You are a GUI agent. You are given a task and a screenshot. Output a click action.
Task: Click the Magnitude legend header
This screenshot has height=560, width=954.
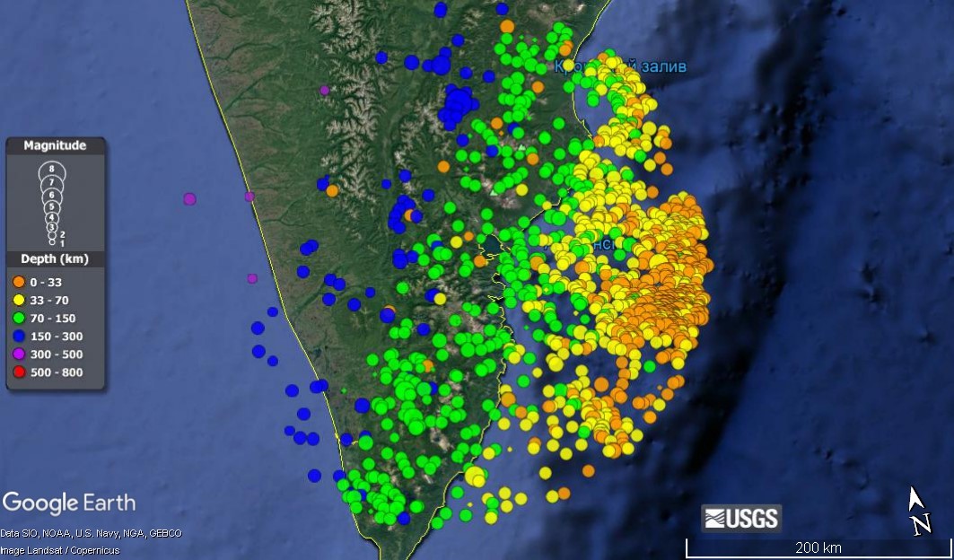coord(55,145)
